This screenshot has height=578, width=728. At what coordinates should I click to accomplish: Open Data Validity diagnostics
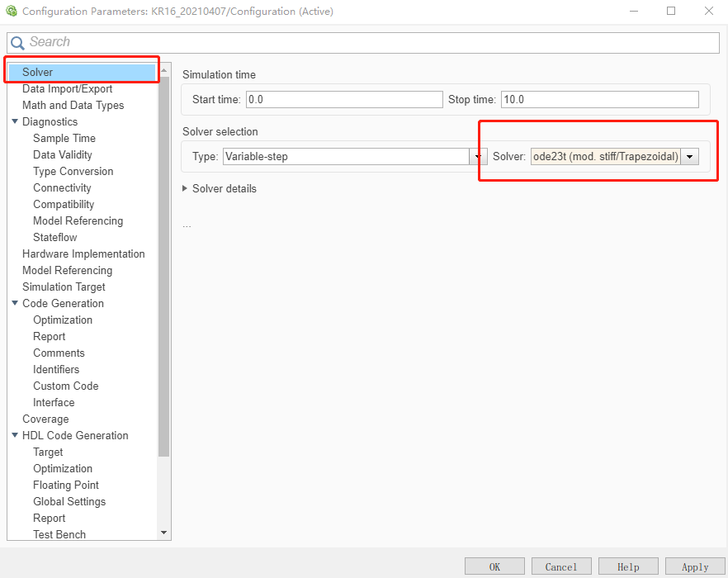62,154
